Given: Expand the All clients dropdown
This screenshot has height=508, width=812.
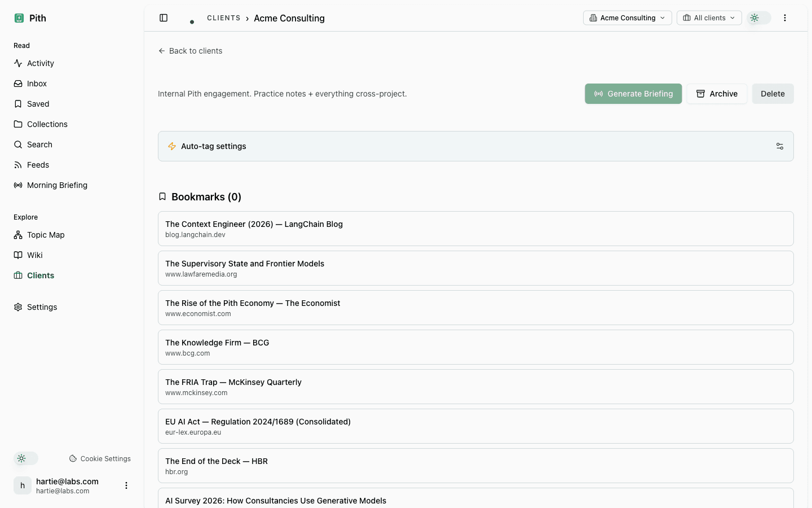Looking at the screenshot, I should point(709,18).
